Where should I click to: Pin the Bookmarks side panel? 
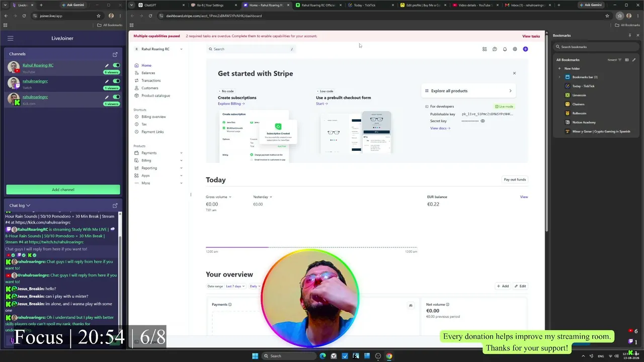(630, 36)
